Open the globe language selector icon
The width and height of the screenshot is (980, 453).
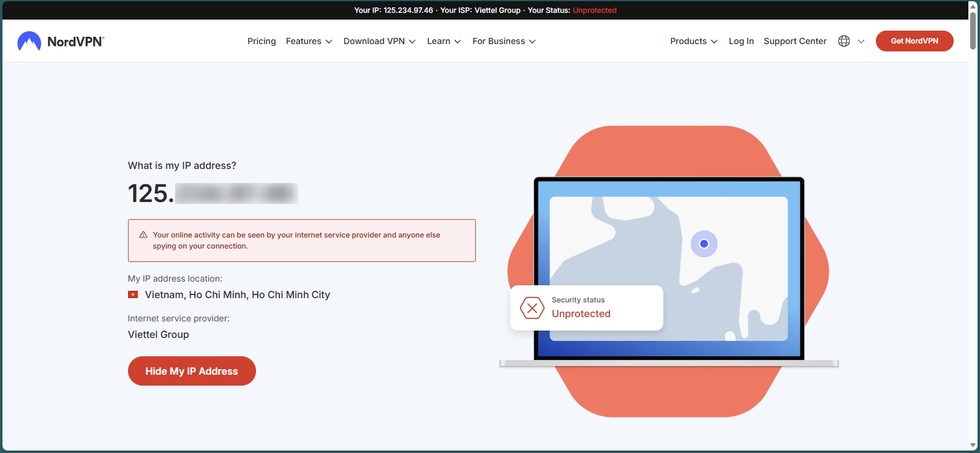844,41
